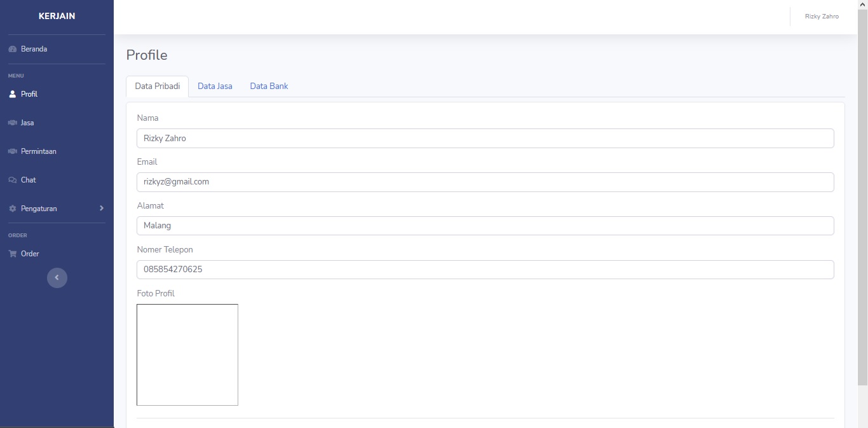Click the Alamat field label
The width and height of the screenshot is (868, 428).
[151, 206]
